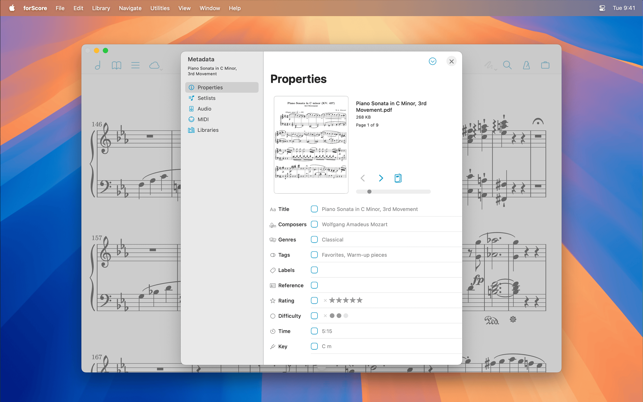
Task: Click the score page thumbnail preview
Action: [311, 145]
